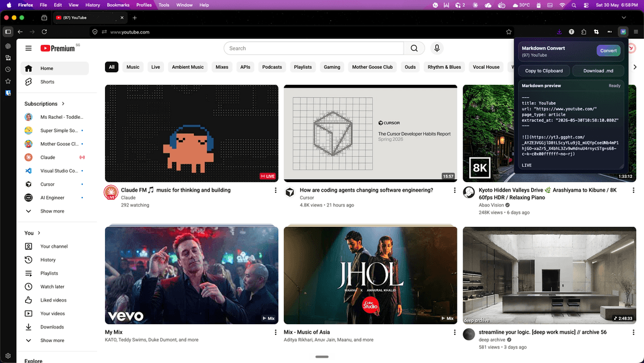The height and width of the screenshot is (363, 644).
Task: Click Copy to Clipboard button
Action: coord(544,70)
